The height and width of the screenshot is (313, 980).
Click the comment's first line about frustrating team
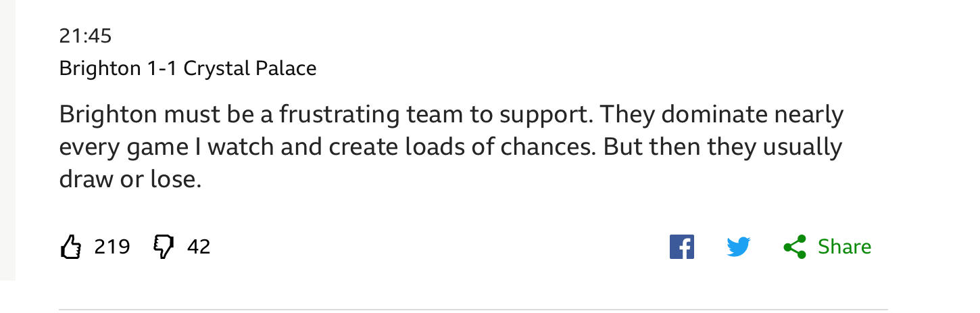pos(451,115)
